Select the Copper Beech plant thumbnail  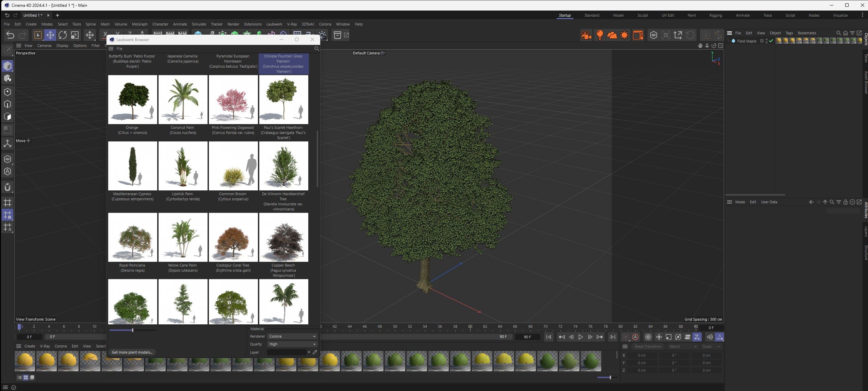[x=283, y=237]
